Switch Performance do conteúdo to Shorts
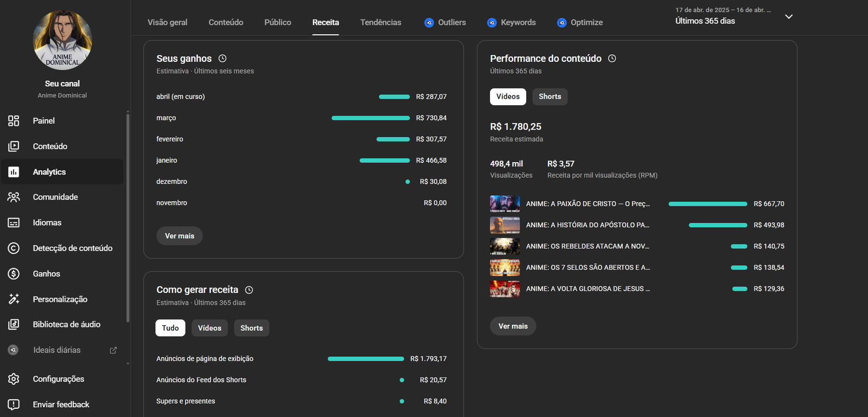This screenshot has height=417, width=868. (x=550, y=97)
